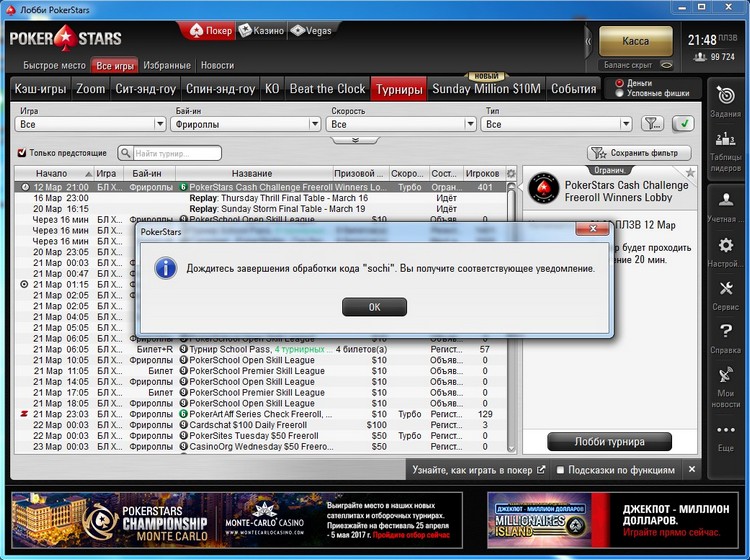Select Спин-энд-гоу tab
750x560 pixels.
[x=220, y=89]
